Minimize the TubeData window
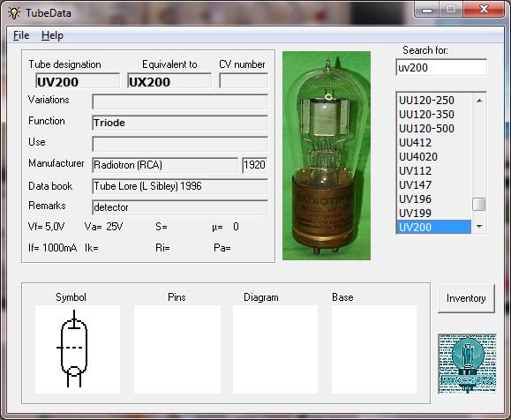511x420 pixels. pyautogui.click(x=427, y=10)
